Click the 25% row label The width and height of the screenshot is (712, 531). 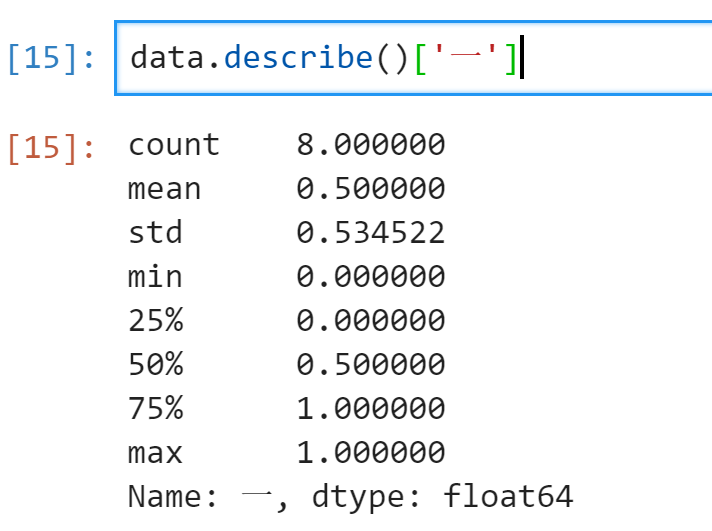tap(155, 320)
